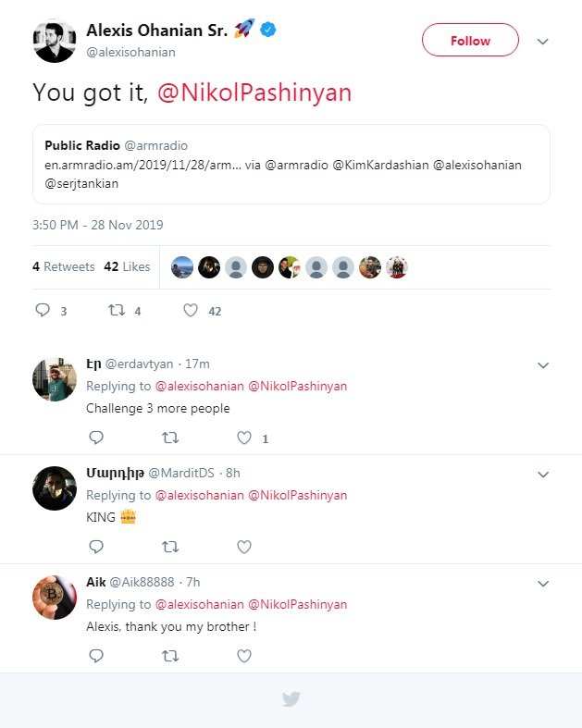This screenshot has height=728, width=582.
Task: Reply to Aik88888's thank you comment
Action: click(x=96, y=656)
